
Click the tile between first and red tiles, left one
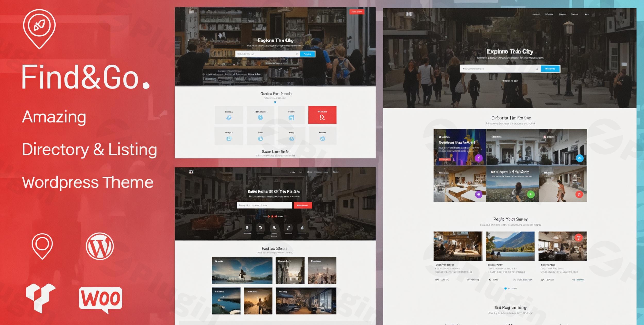(260, 115)
